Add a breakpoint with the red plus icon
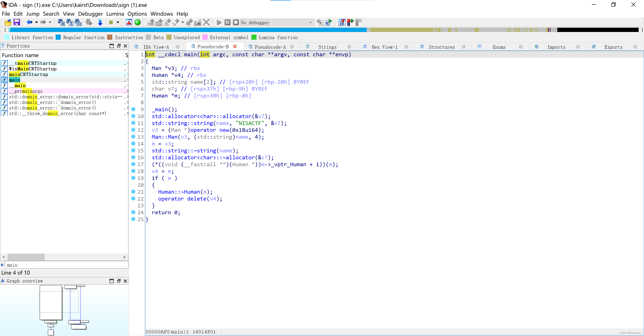The height and width of the screenshot is (336, 644). 350,22
